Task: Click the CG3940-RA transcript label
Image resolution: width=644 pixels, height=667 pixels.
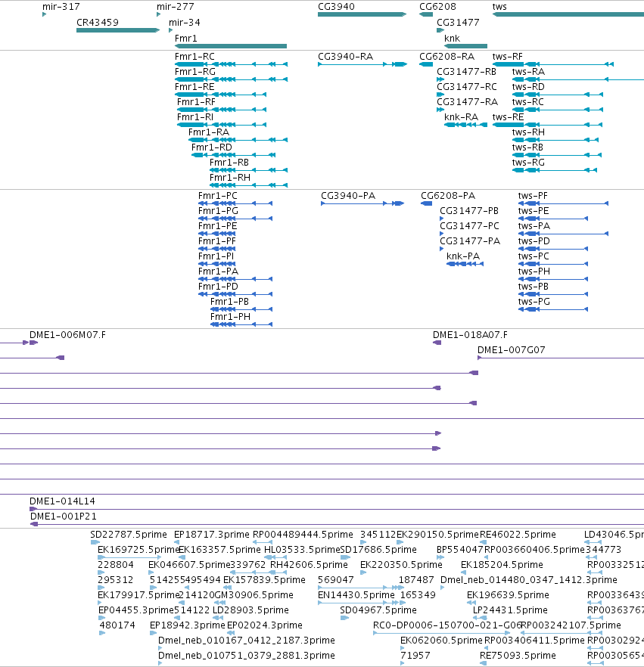Action: [346, 57]
